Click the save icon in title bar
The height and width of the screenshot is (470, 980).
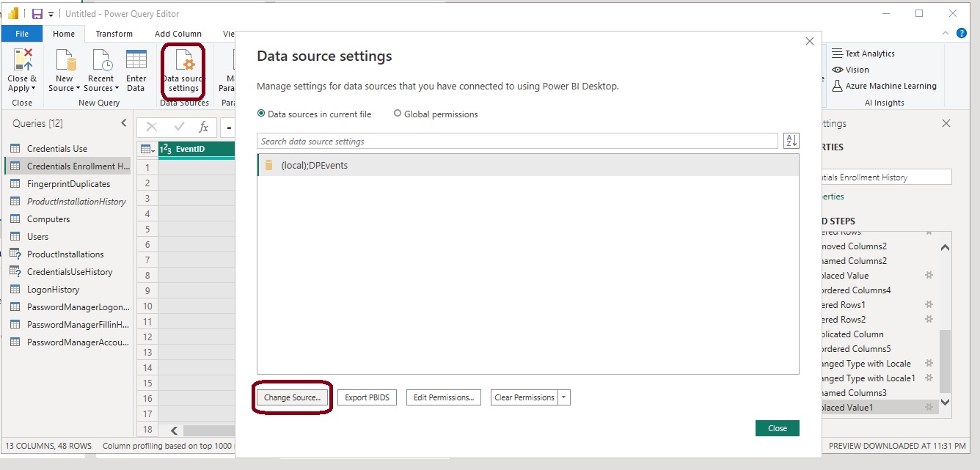(37, 14)
